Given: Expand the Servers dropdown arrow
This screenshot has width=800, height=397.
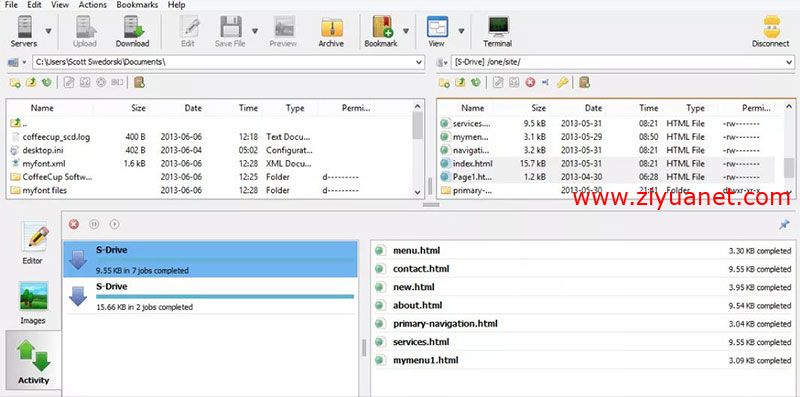Looking at the screenshot, I should coord(48,31).
